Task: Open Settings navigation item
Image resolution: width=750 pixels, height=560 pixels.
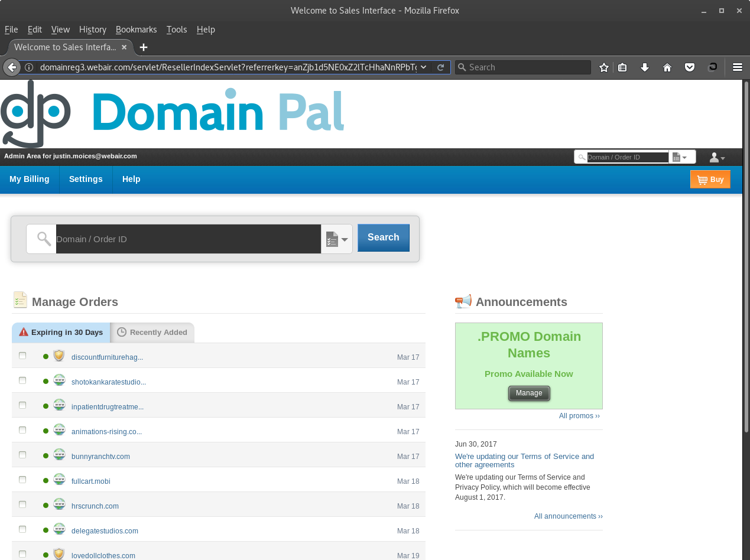Action: [86, 179]
